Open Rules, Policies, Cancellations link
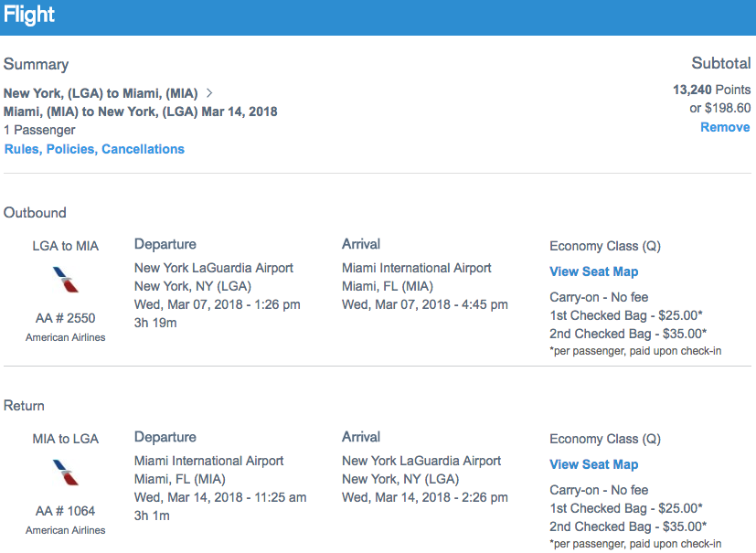This screenshot has width=756, height=553. coord(94,149)
